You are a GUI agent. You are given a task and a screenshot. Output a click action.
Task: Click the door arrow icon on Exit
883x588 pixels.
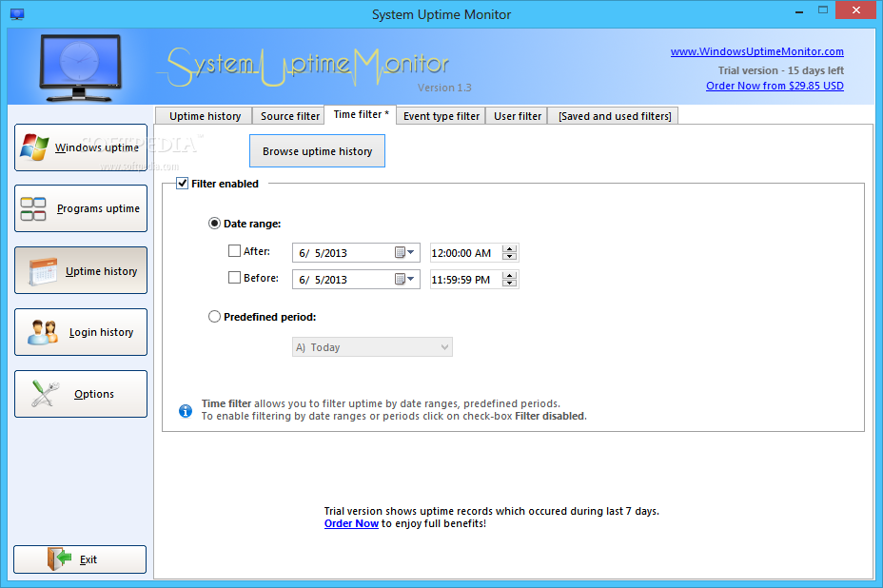coord(59,559)
